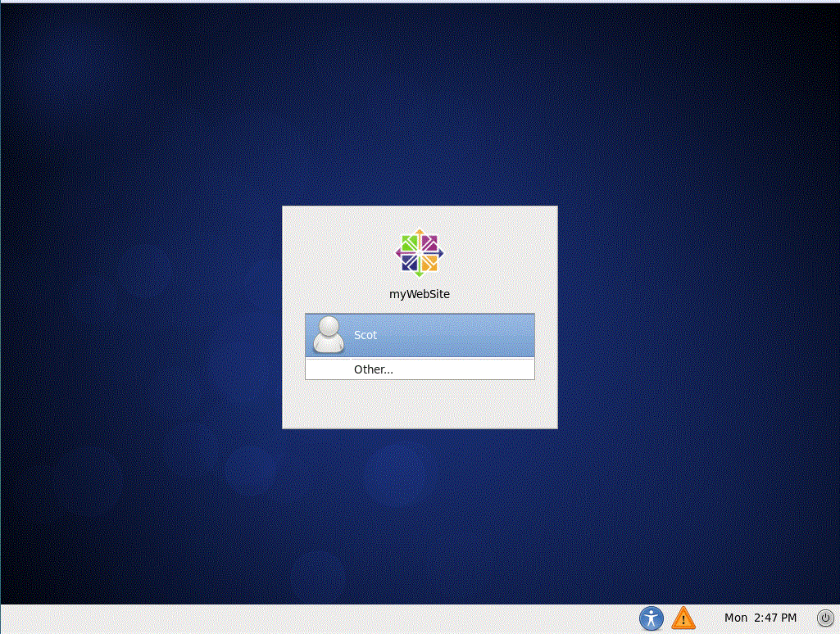Click the Scot username text
This screenshot has width=840, height=634.
pyautogui.click(x=366, y=334)
